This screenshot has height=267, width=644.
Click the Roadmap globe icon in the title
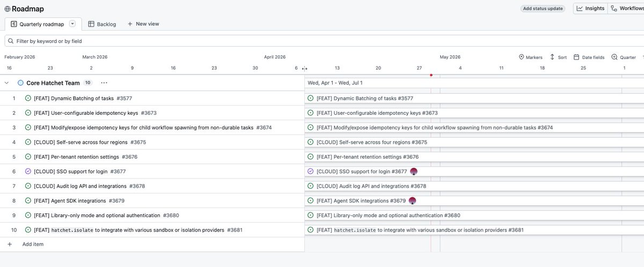[8, 9]
